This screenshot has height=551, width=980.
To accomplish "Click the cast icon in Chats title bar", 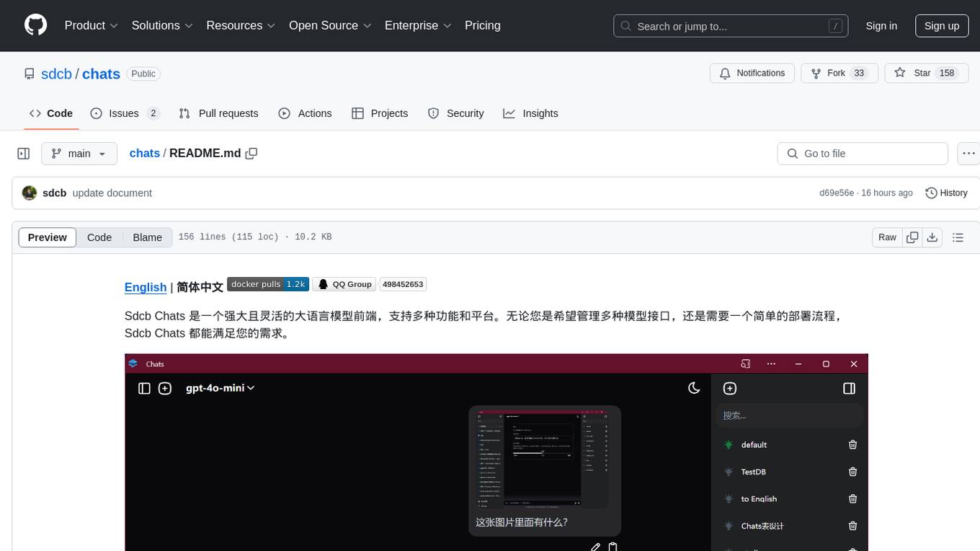I will point(746,363).
